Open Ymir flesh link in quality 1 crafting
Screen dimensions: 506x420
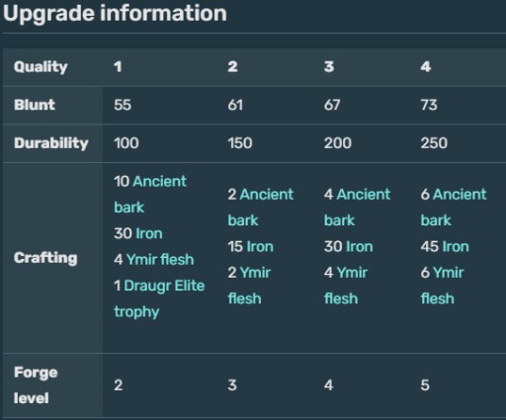[160, 260]
